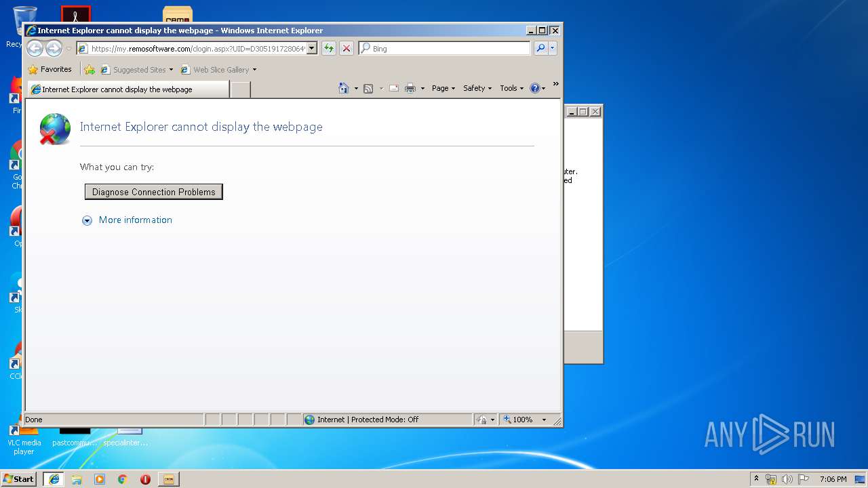The width and height of the screenshot is (868, 488).
Task: Select the pastcommu... desktop file
Action: pos(75,437)
